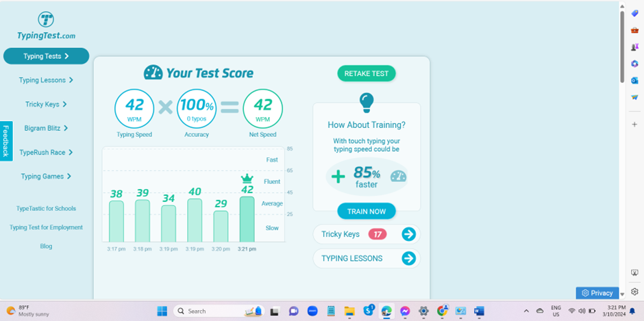Click the OneDrive cloud tray icon

540,311
